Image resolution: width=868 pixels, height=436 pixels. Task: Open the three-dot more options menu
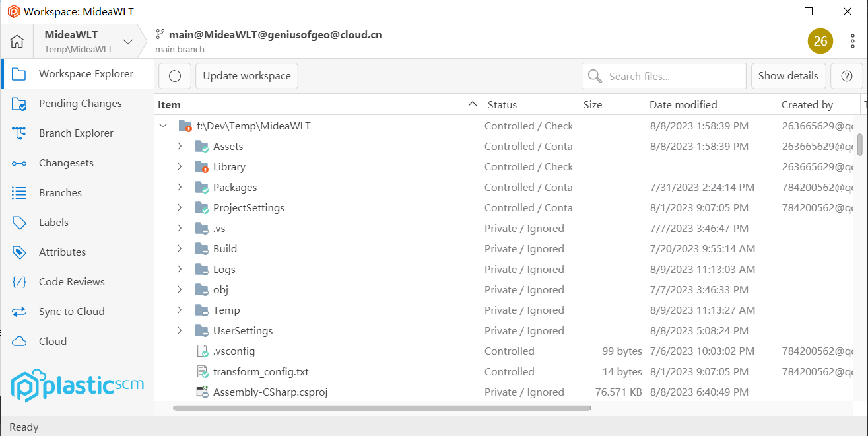(853, 41)
